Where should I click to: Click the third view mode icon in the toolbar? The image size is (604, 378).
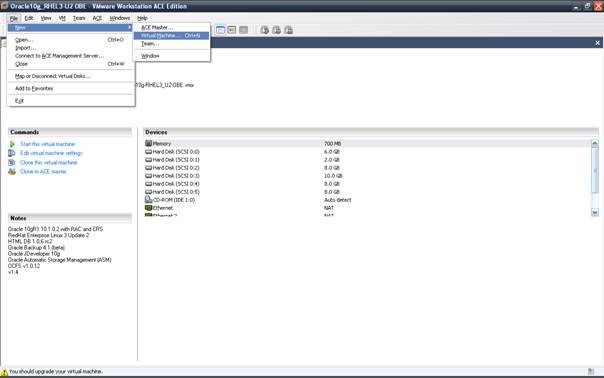(243, 30)
